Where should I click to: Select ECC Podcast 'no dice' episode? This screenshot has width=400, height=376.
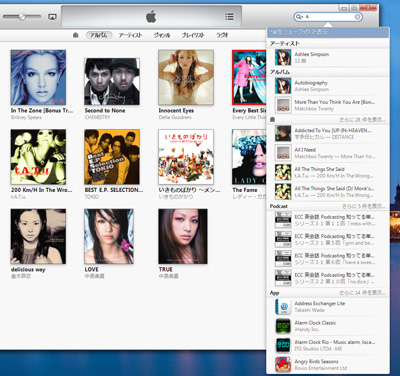328,278
